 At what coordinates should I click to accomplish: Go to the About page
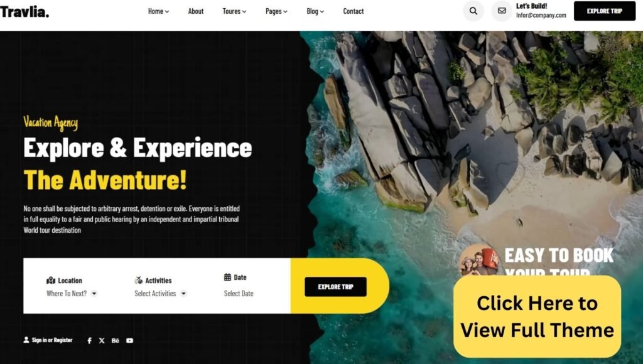[x=196, y=11]
